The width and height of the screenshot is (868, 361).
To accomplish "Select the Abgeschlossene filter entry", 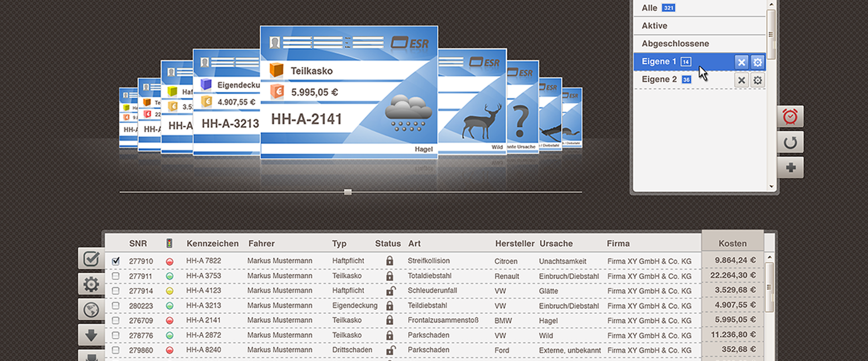I will 675,44.
